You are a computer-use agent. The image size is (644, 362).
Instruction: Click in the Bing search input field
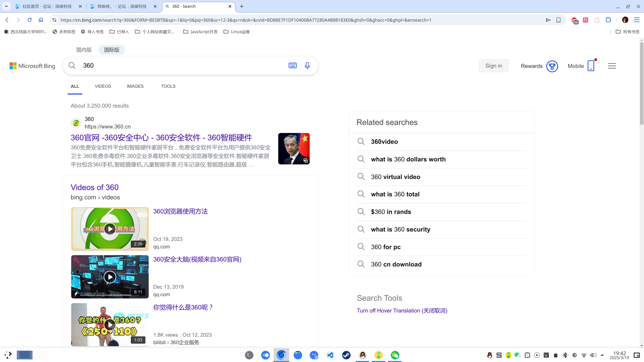[x=184, y=66]
